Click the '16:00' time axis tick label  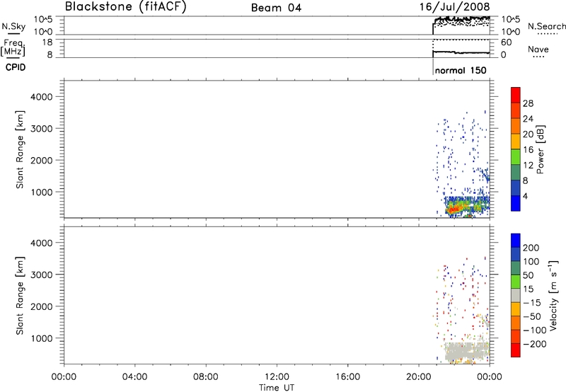click(347, 377)
